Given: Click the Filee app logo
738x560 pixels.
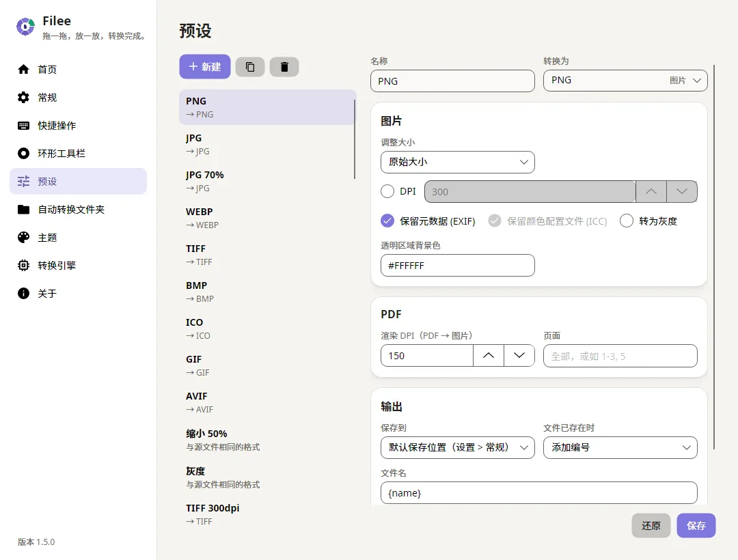Looking at the screenshot, I should click(25, 27).
